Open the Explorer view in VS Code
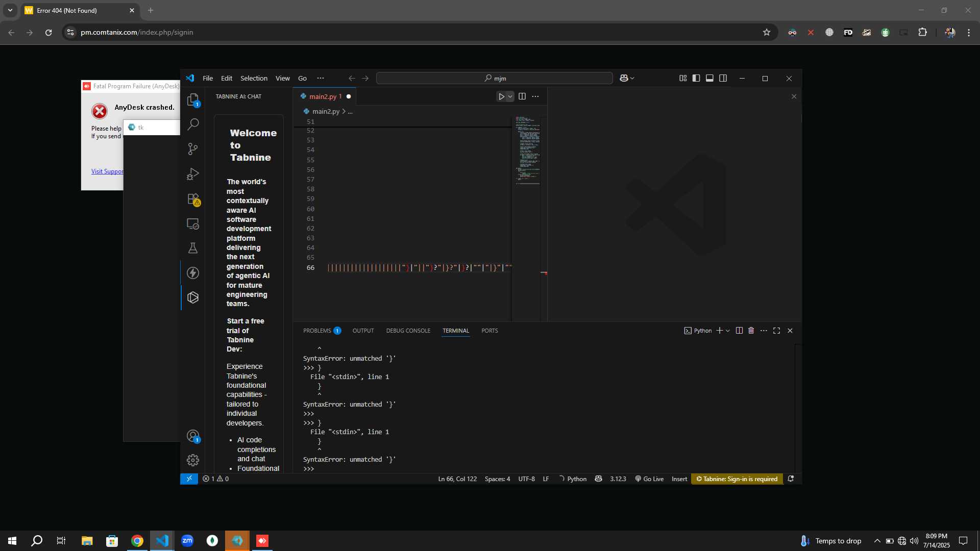The width and height of the screenshot is (980, 551). click(x=193, y=99)
